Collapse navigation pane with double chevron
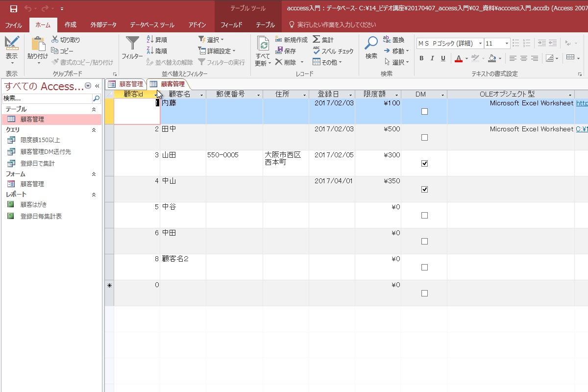The image size is (588, 392). [x=97, y=86]
